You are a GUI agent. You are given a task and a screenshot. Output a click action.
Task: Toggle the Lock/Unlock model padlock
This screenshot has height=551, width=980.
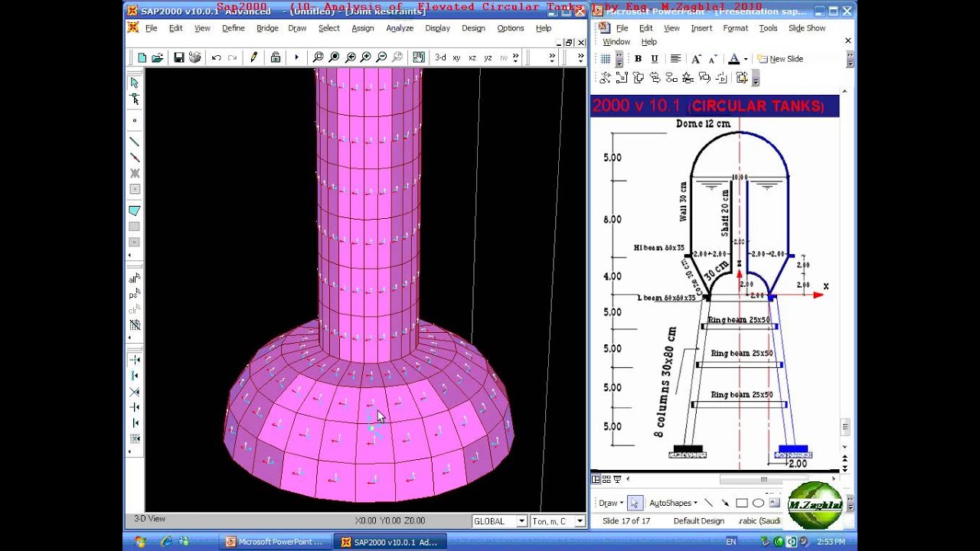tap(275, 57)
